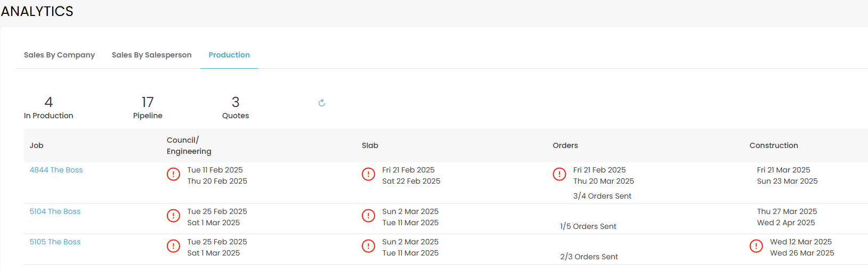Image resolution: width=868 pixels, height=271 pixels.
Task: Click Council warning icon for job 5104
Action: click(x=173, y=216)
